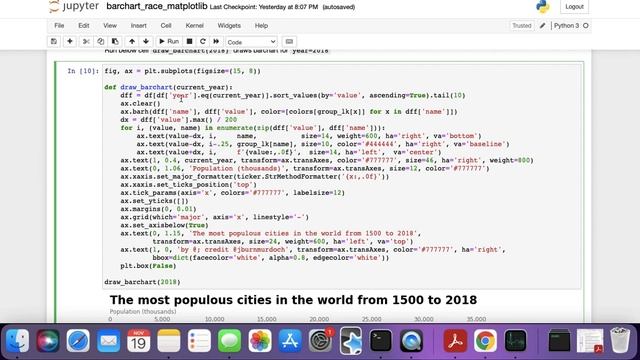Open Photos from the dock

click(260, 340)
